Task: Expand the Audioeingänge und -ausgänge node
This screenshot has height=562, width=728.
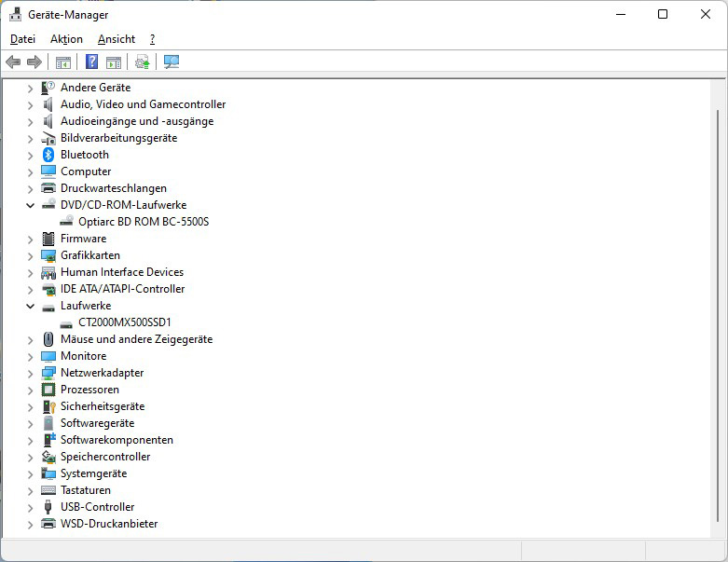Action: (30, 122)
